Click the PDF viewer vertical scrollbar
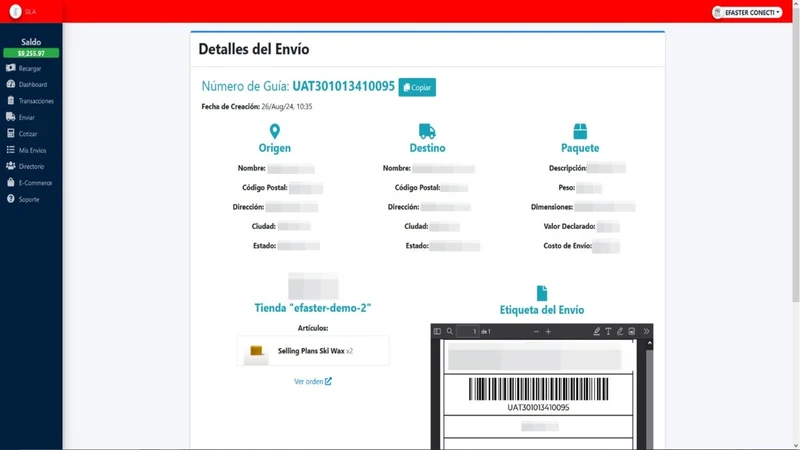 (x=649, y=398)
